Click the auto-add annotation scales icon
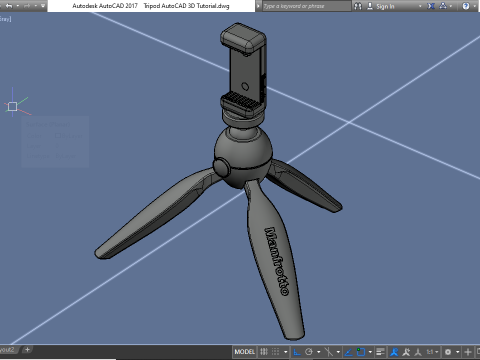This screenshot has height=360, width=480. pyautogui.click(x=406, y=352)
